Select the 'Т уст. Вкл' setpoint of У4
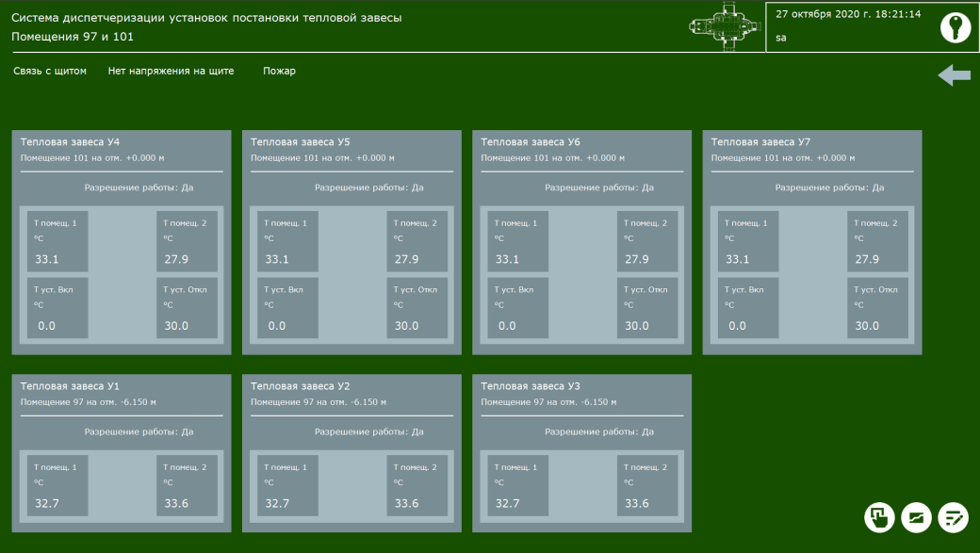Screen dimensions: 980x553 click(x=57, y=308)
